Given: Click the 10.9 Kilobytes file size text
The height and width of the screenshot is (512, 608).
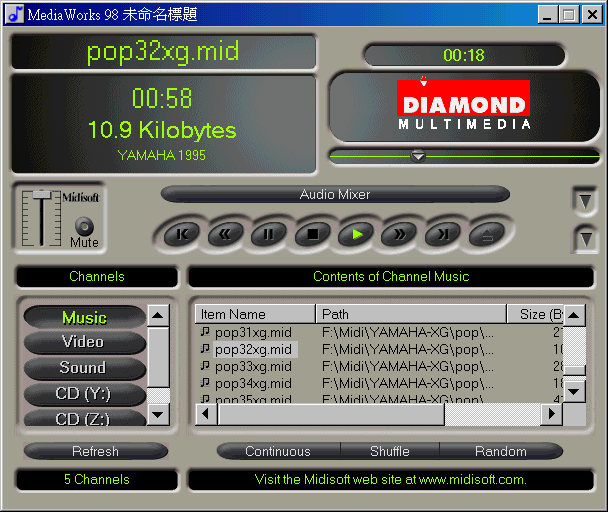Looking at the screenshot, I should [x=162, y=130].
